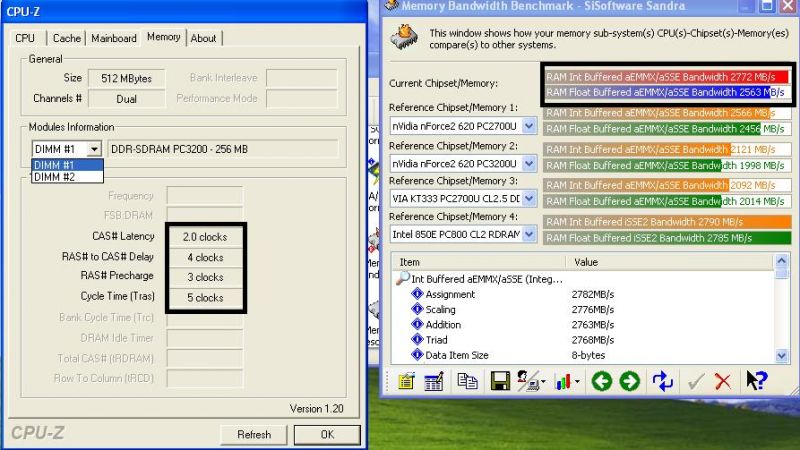Select the Memory tab in CPU-Z
The image size is (800, 450).
click(x=163, y=37)
